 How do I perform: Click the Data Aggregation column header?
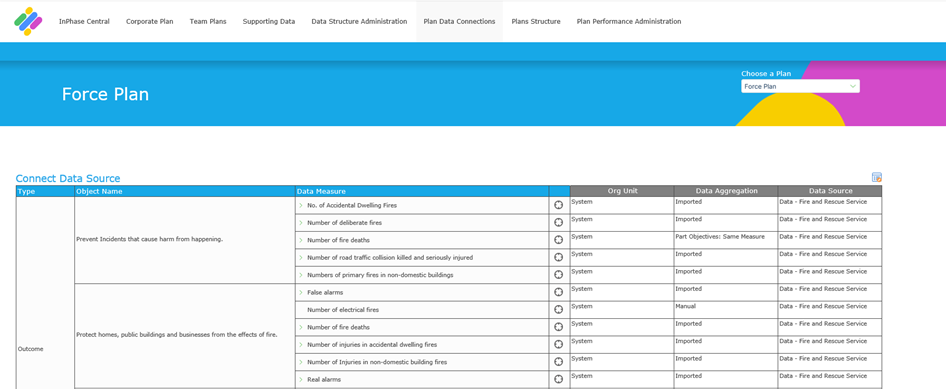726,191
